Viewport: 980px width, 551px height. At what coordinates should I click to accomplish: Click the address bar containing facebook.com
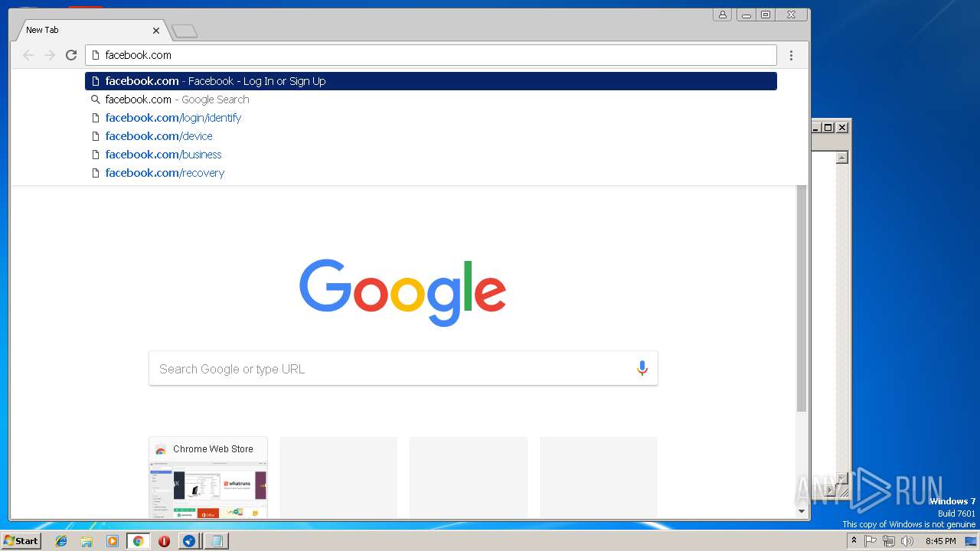pyautogui.click(x=431, y=55)
